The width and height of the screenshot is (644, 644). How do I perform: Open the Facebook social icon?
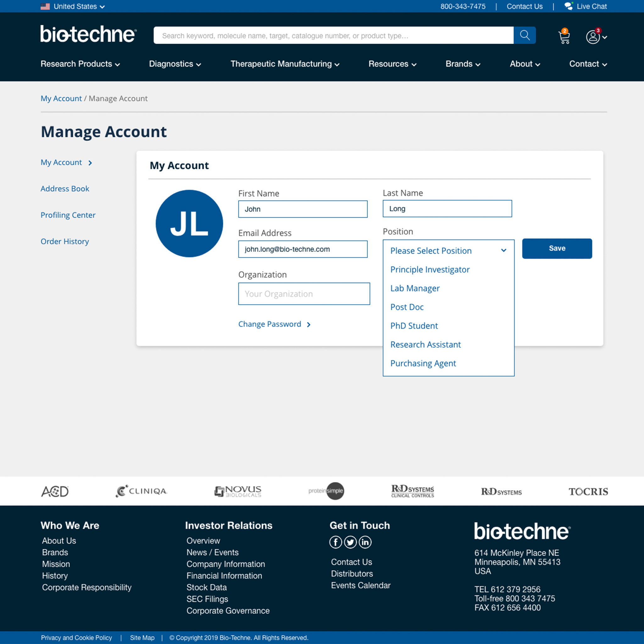coord(336,542)
